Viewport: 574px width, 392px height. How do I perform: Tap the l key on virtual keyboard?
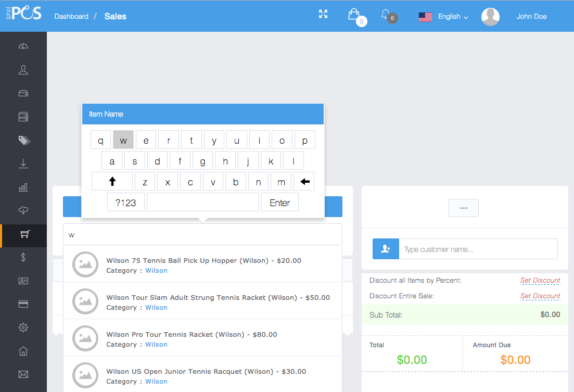(294, 161)
